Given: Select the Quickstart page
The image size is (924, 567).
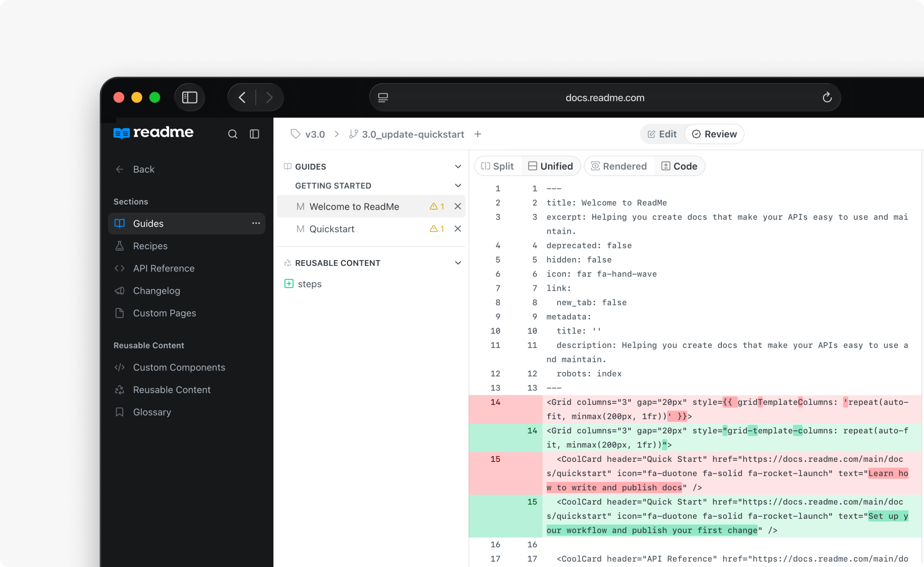Looking at the screenshot, I should [x=371, y=229].
